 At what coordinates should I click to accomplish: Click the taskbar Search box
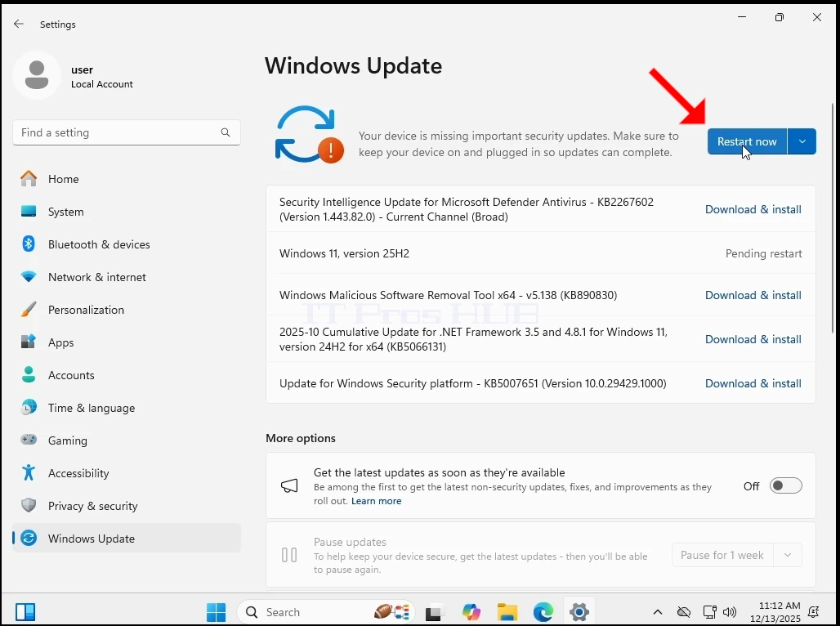coord(326,611)
